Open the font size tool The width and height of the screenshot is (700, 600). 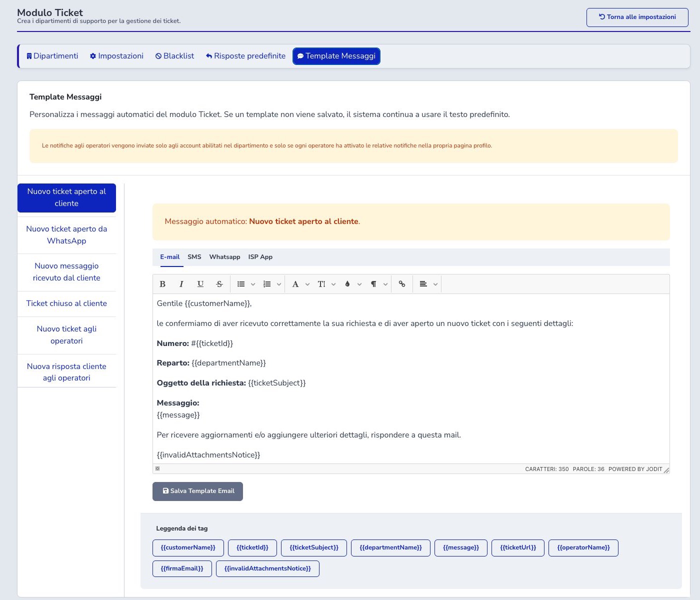tap(321, 284)
